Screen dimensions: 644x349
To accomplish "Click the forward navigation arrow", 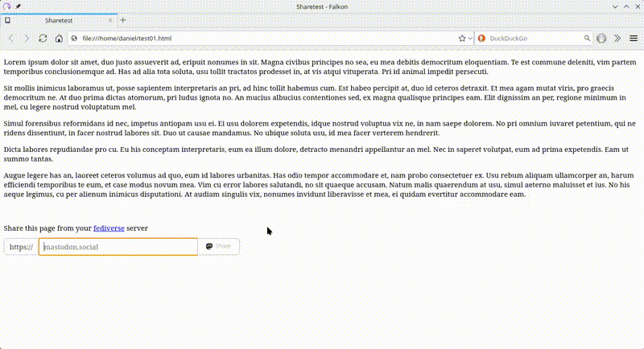I will (x=27, y=38).
